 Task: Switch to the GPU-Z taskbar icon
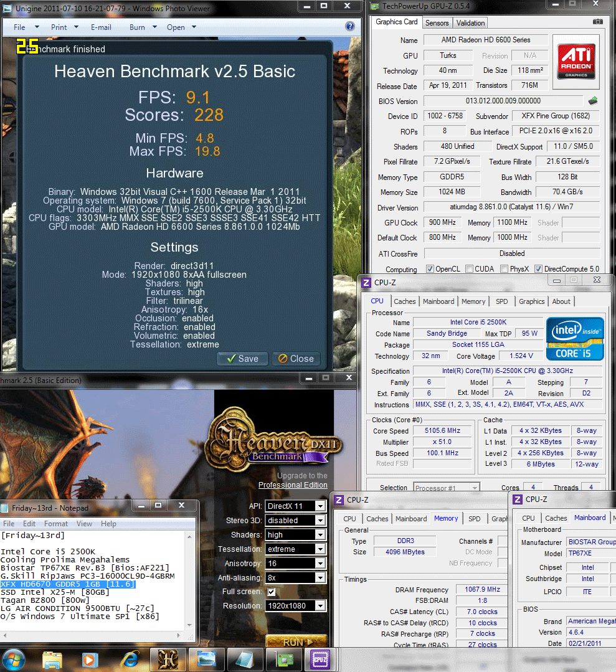(x=283, y=660)
